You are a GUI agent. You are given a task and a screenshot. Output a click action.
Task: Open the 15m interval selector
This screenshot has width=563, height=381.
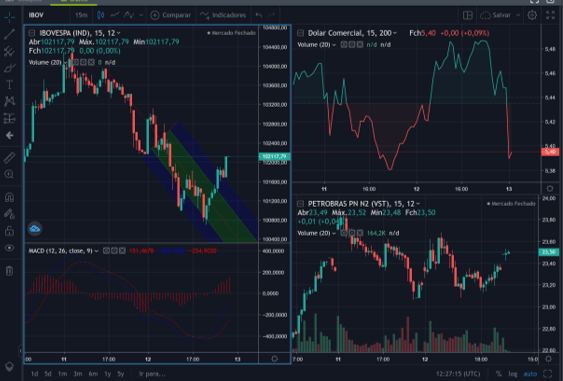tap(81, 15)
